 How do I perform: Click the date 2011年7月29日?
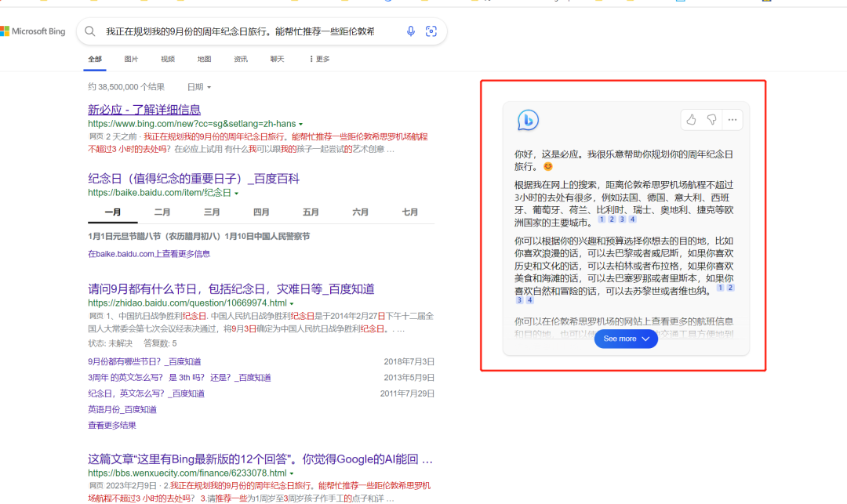coord(407,393)
